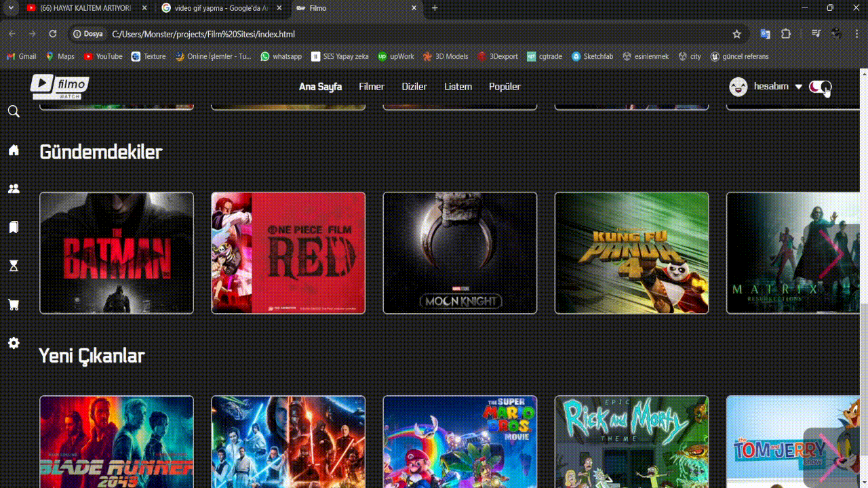Toggle the dark mode moon switch
Screen dimensions: 868x488
820,87
